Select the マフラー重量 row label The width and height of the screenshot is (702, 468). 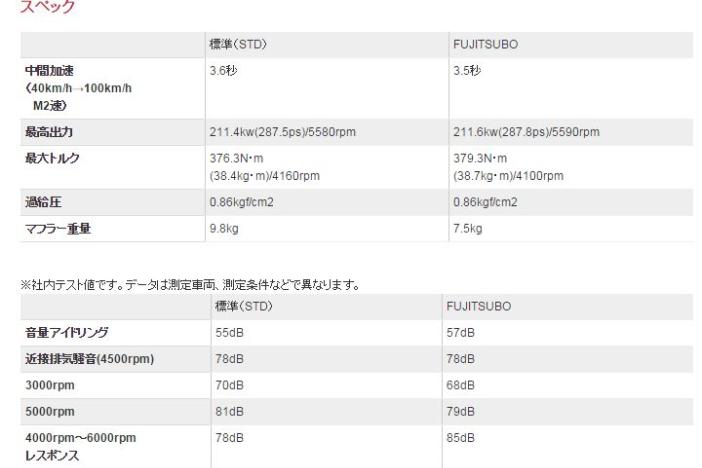(60, 228)
